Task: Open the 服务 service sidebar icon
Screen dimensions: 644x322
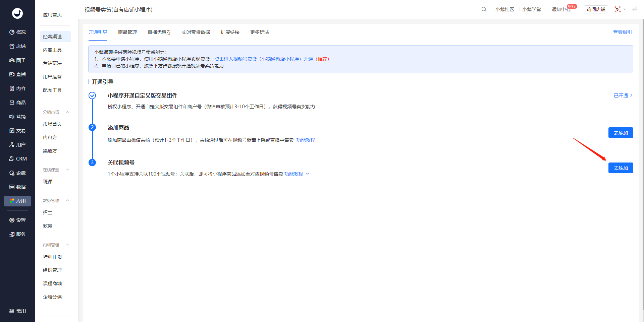Action: click(x=12, y=234)
